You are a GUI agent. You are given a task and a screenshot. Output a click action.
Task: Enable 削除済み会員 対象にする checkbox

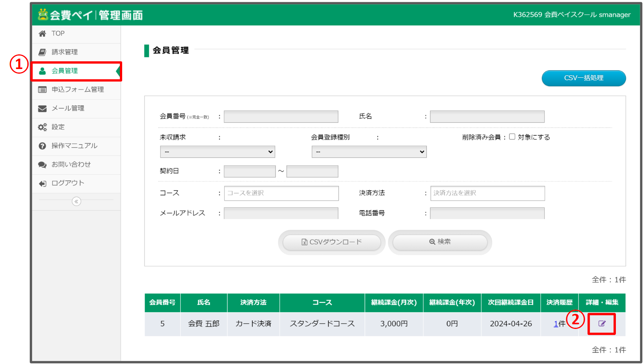(x=512, y=136)
